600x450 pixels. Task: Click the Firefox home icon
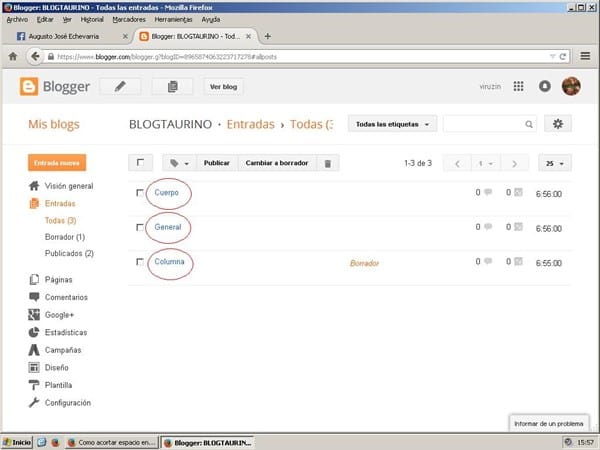13,57
